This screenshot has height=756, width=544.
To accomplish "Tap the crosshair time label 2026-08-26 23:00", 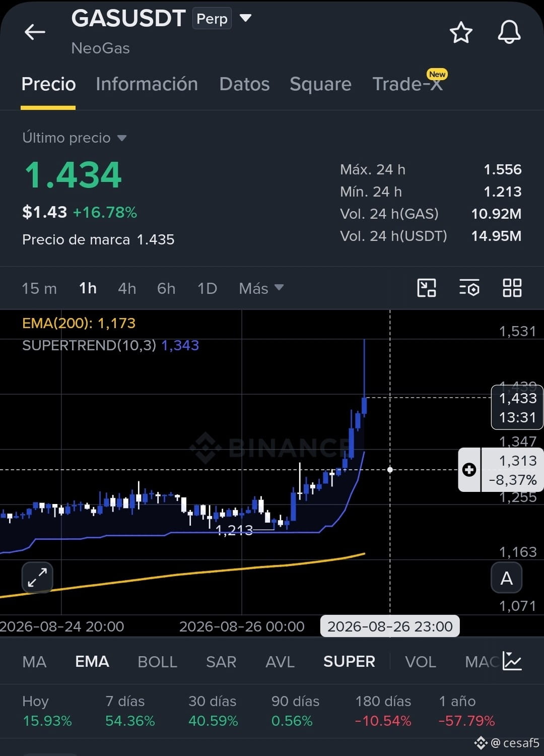I will tap(390, 626).
